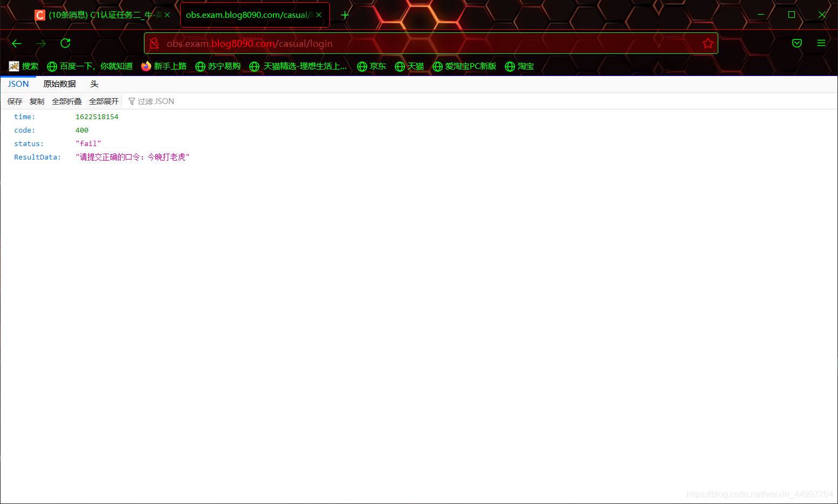Select the code value 400
838x504 pixels.
pos(82,130)
